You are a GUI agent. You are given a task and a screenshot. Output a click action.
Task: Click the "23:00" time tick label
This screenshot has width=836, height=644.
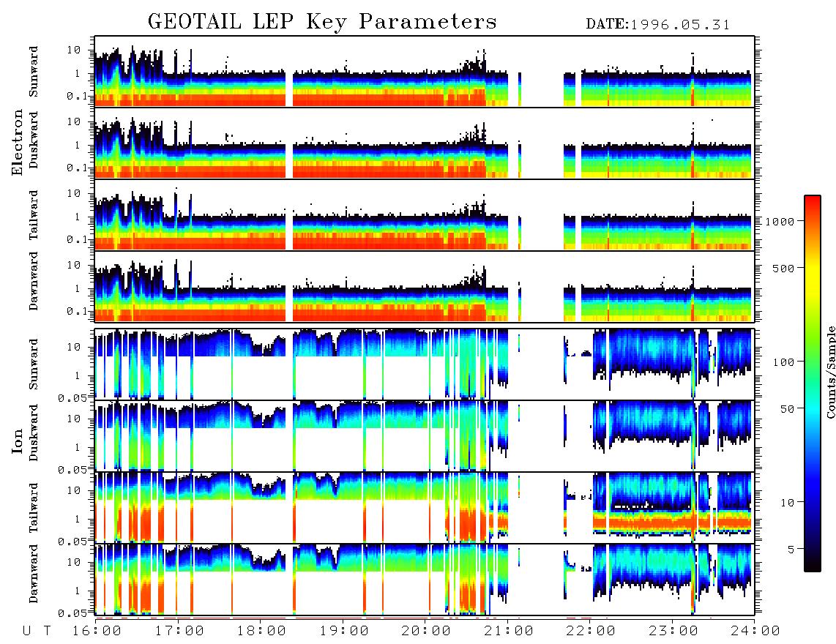(673, 631)
